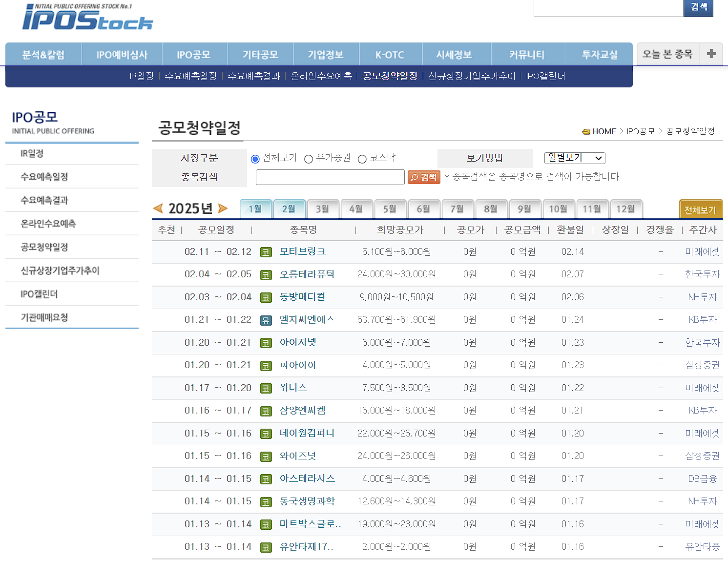728x561 pixels.
Task: Switch to the 3월 month tab
Action: (323, 208)
